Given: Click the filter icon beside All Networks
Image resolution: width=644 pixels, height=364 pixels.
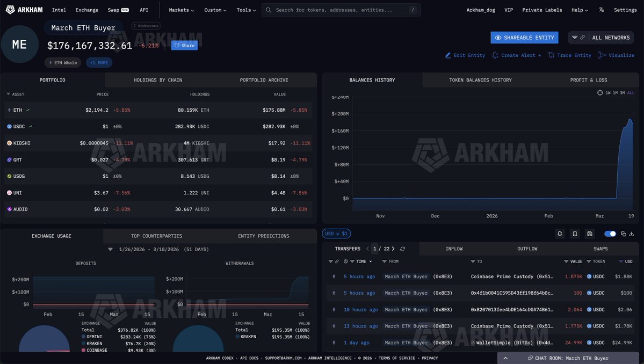Looking at the screenshot, I should (575, 38).
